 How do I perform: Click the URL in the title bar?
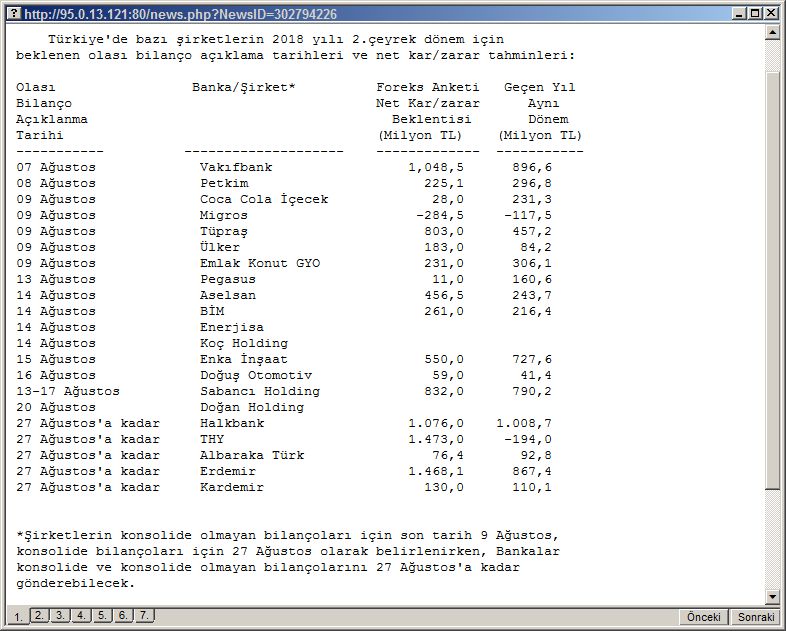[180, 14]
